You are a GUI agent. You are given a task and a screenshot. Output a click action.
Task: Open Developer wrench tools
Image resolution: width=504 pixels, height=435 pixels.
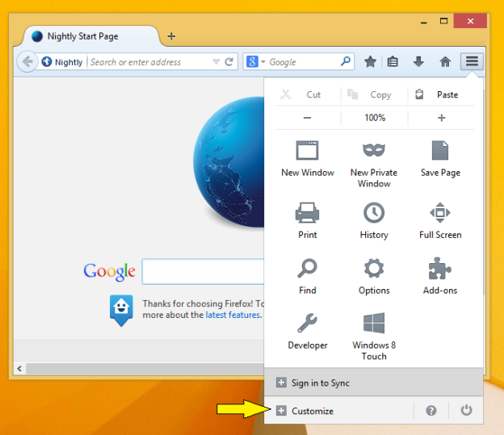tap(307, 332)
